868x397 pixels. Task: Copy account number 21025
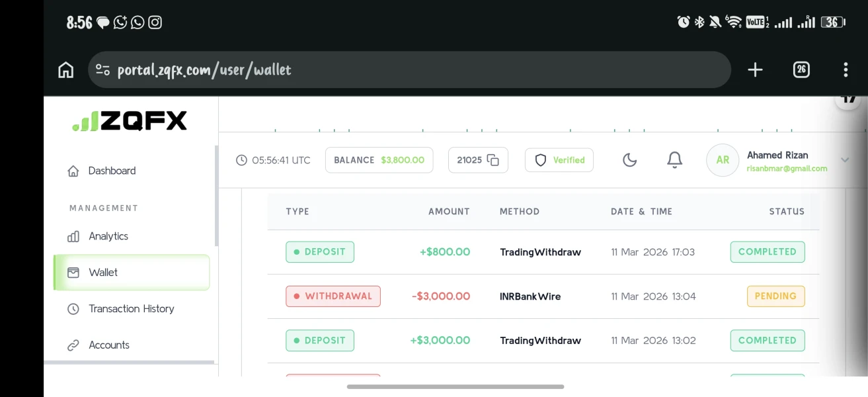478,160
